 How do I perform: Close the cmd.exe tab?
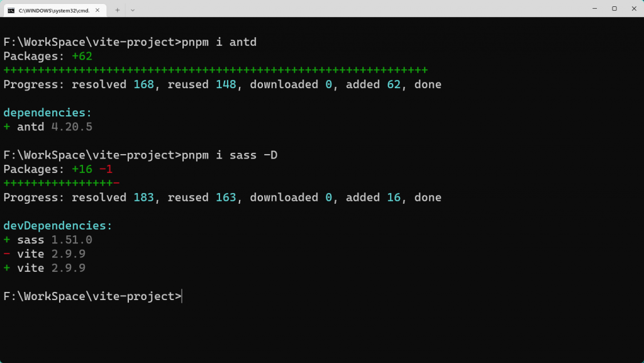[x=99, y=9]
